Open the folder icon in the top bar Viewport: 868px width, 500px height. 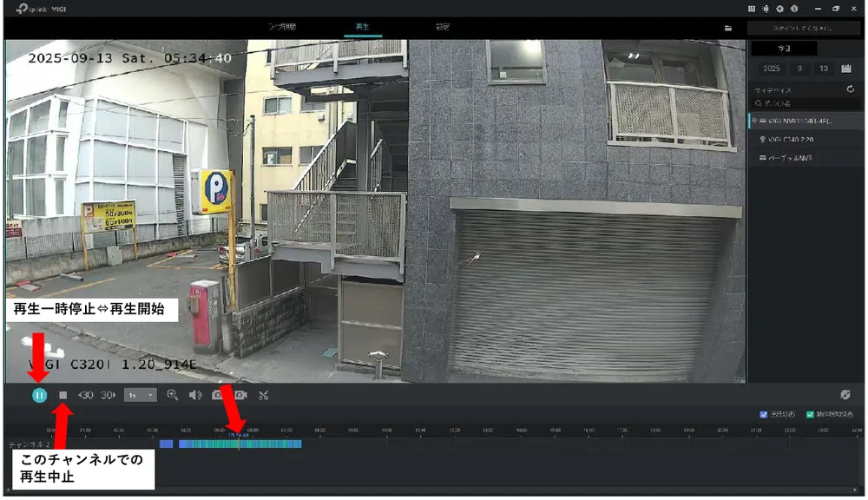(x=728, y=29)
